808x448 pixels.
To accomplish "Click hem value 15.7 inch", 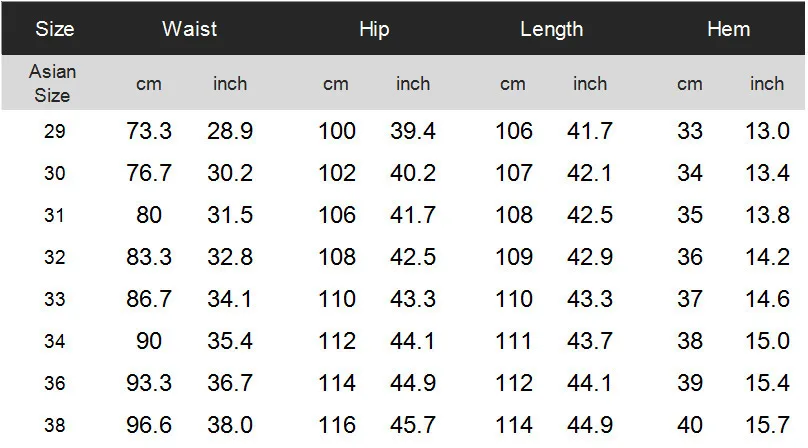I will tap(767, 425).
